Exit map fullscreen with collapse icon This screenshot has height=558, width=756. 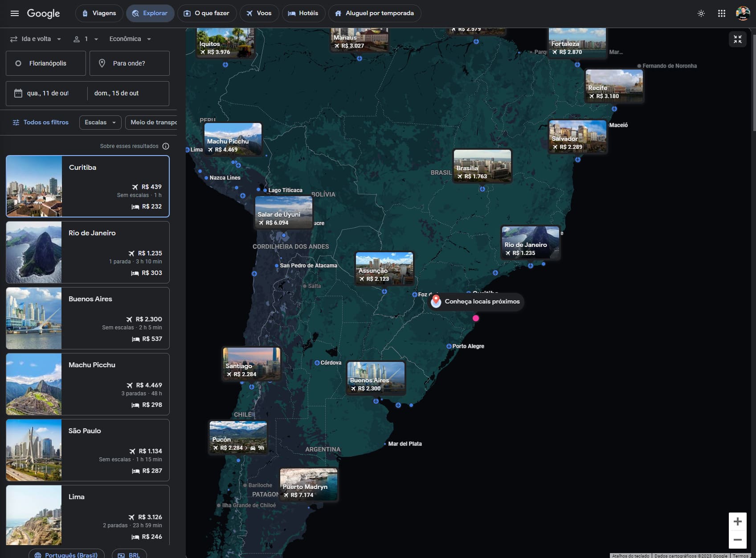click(738, 39)
